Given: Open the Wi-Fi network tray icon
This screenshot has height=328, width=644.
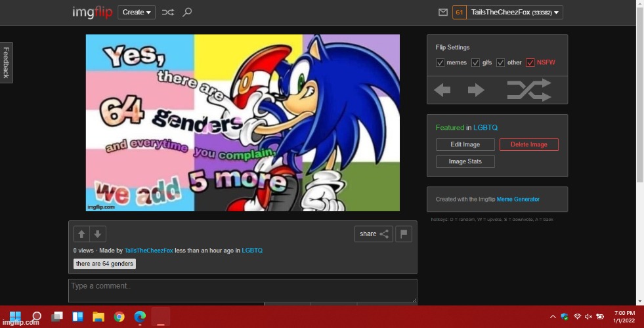Looking at the screenshot, I should [577, 316].
